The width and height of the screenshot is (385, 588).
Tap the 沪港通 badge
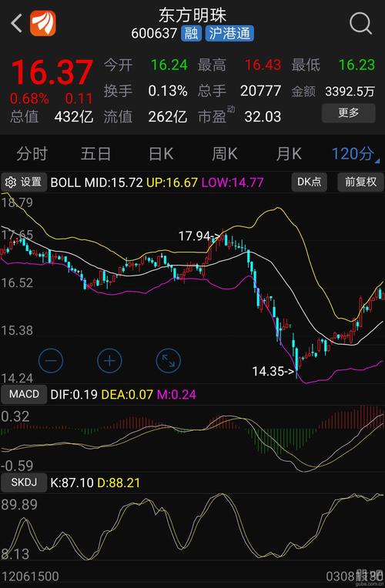pos(229,34)
